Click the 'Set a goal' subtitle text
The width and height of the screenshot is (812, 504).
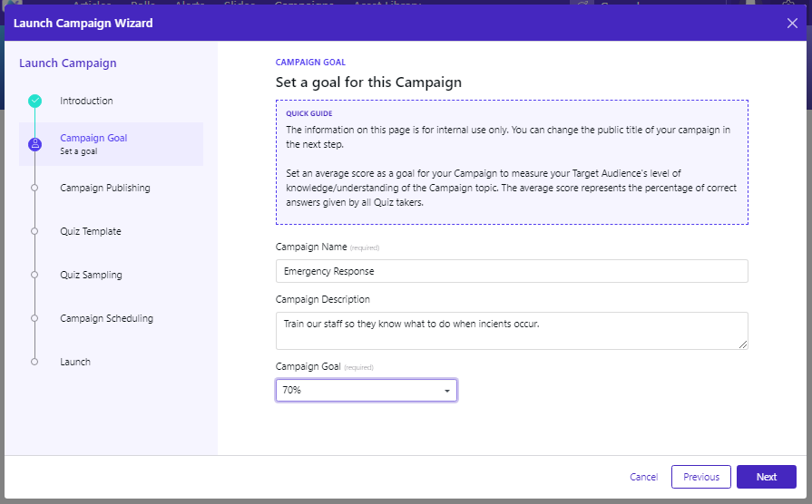79,151
